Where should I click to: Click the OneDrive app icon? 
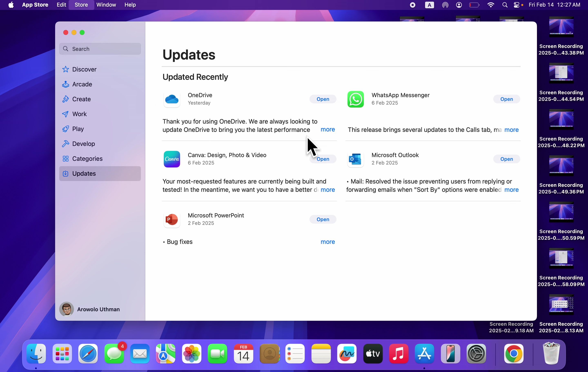click(172, 99)
